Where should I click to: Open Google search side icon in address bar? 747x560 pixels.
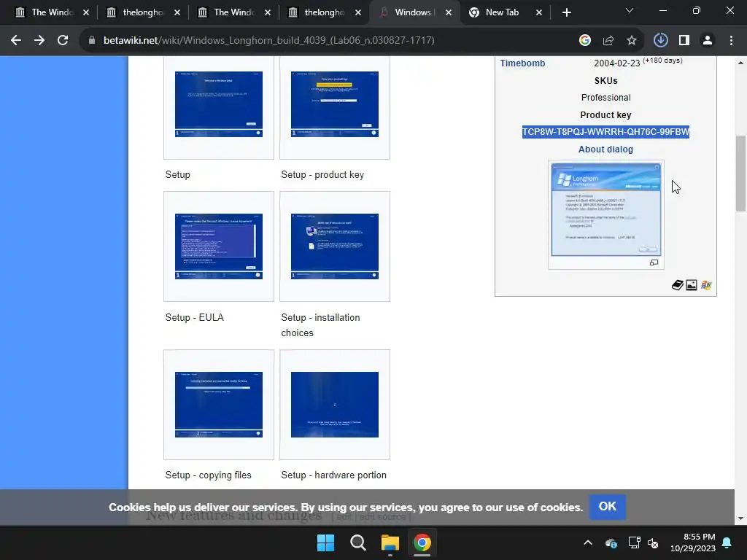tap(585, 41)
